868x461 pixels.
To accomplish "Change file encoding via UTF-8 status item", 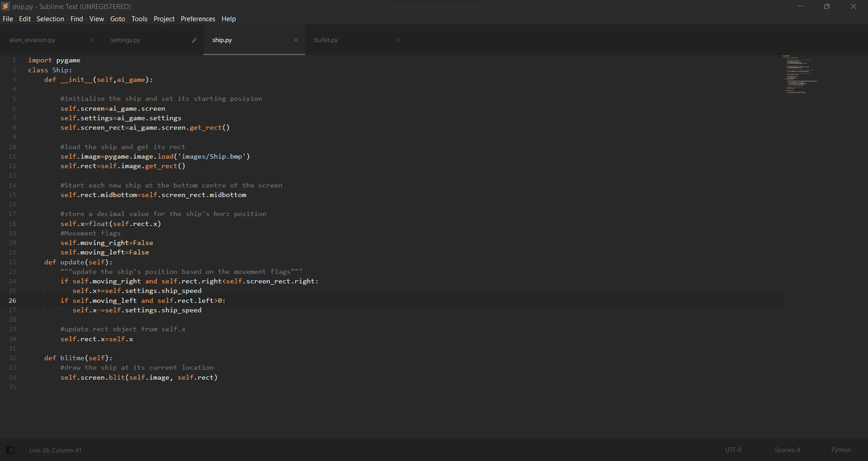I will [x=733, y=450].
